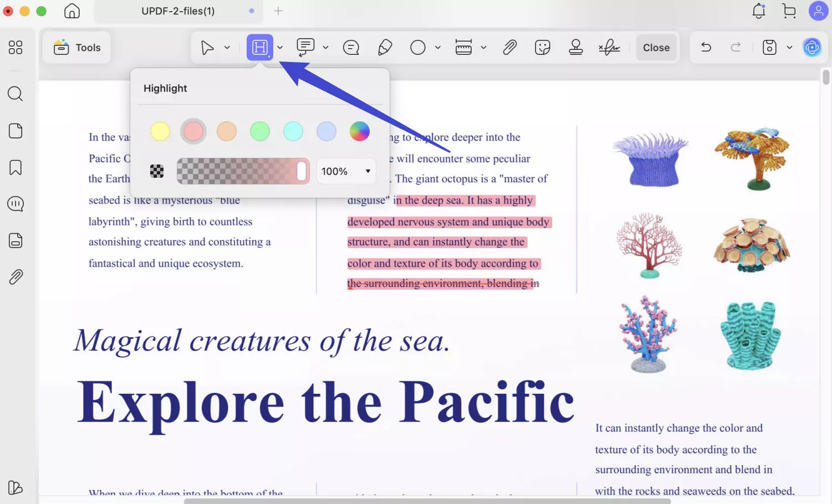This screenshot has height=504, width=832.
Task: Select the Signature tool
Action: click(609, 47)
